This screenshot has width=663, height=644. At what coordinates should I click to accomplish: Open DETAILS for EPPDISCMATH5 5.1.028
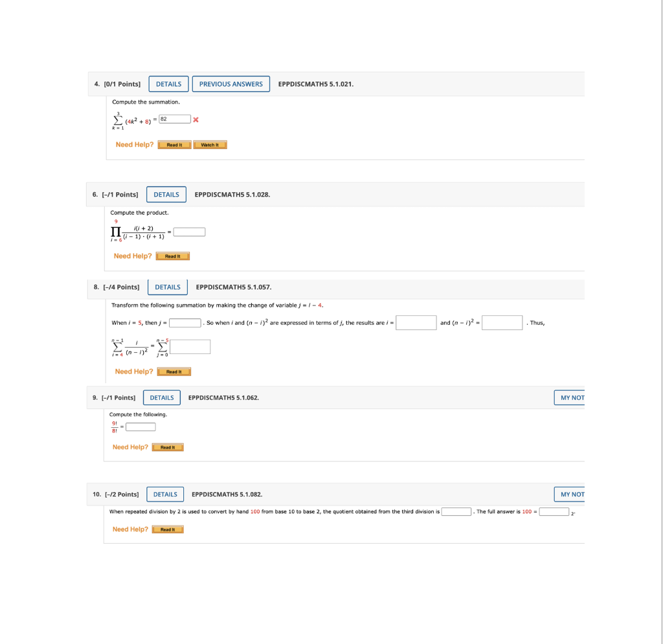(x=166, y=194)
